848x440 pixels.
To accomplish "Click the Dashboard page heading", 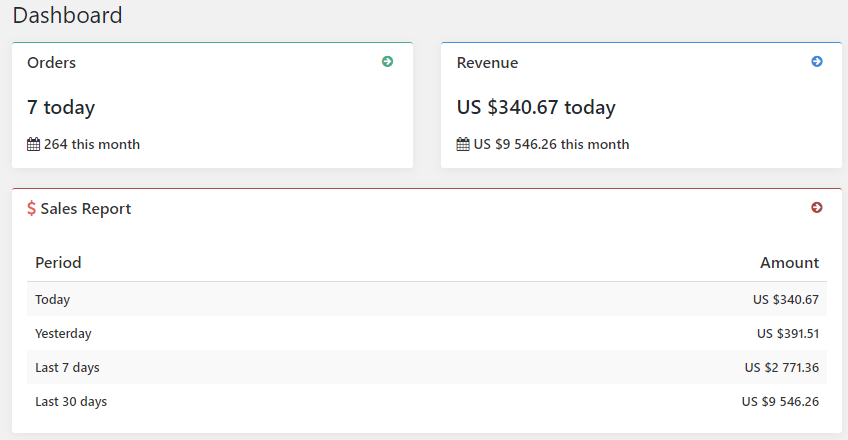I will 68,15.
